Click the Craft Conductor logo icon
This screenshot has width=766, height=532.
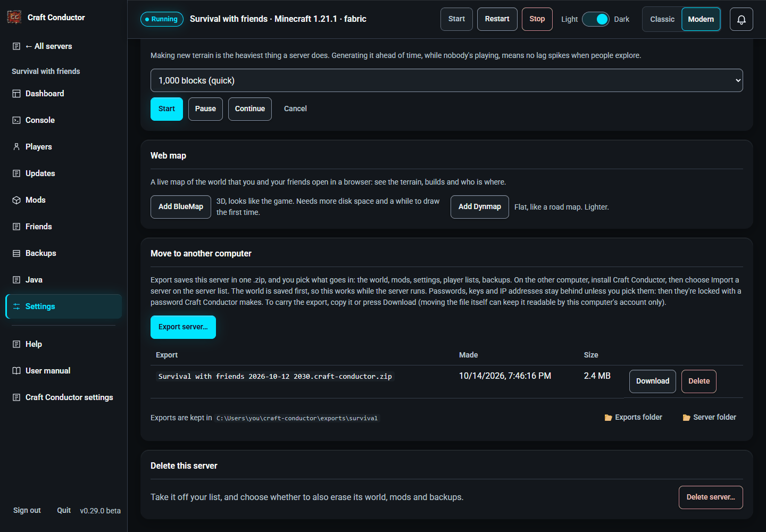pos(14,17)
